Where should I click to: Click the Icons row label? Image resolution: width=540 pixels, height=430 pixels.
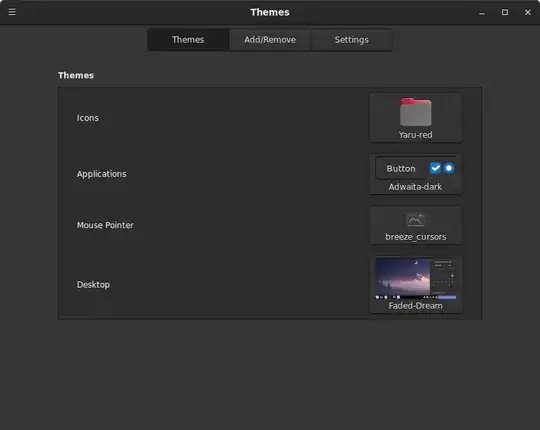pyautogui.click(x=87, y=118)
